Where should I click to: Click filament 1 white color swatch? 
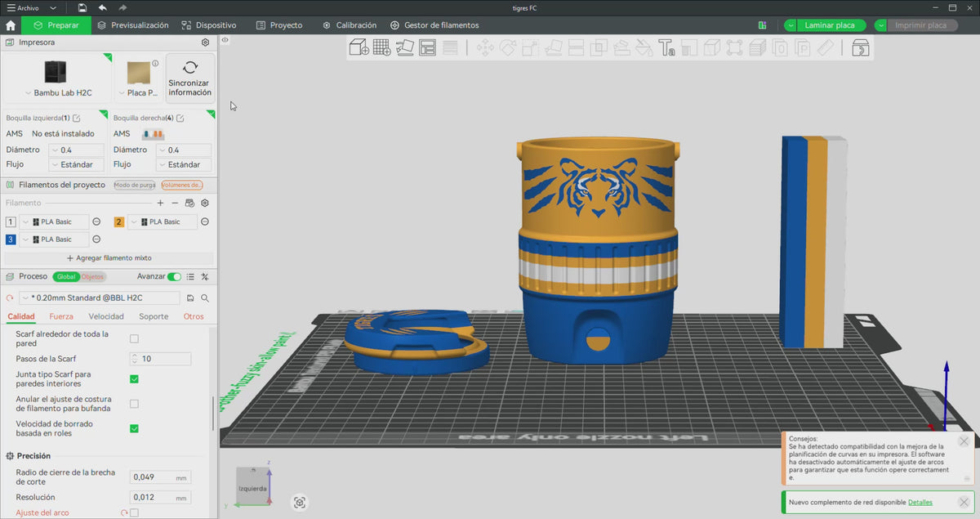[x=11, y=221]
